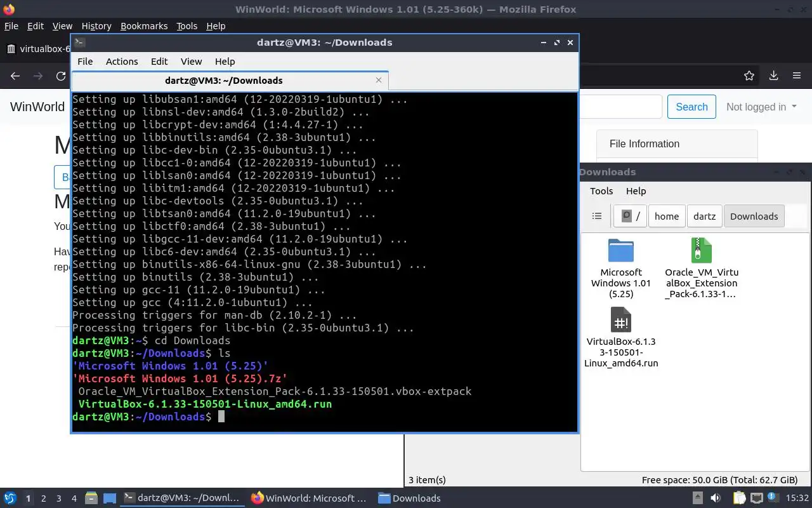812x508 pixels.
Task: Open Help menu in Downloads file manager
Action: coord(636,191)
